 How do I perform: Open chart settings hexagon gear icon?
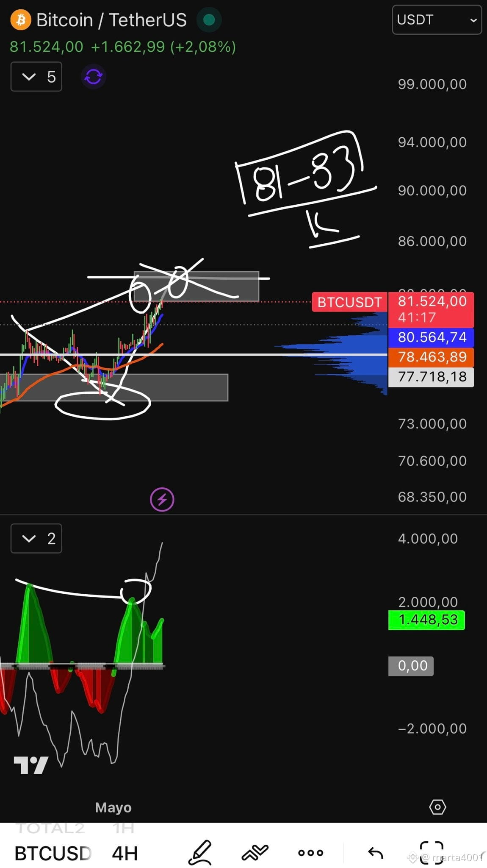[437, 807]
